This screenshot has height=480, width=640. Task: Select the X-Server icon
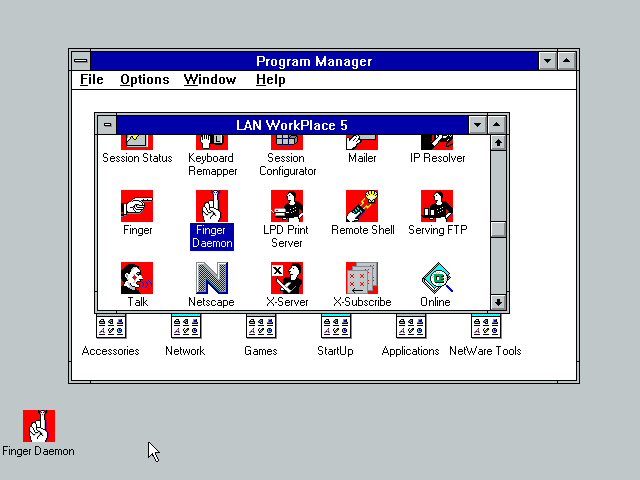287,278
